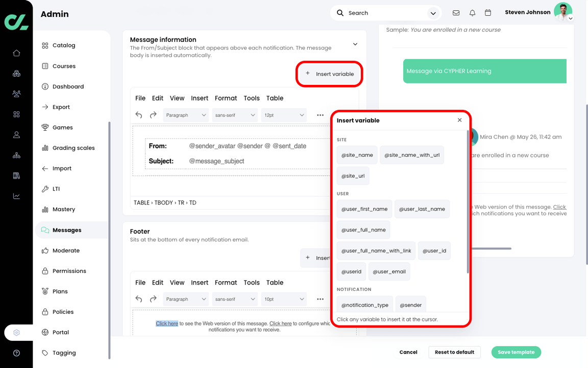The height and width of the screenshot is (368, 588).
Task: Click Cancel button
Action: click(x=408, y=352)
